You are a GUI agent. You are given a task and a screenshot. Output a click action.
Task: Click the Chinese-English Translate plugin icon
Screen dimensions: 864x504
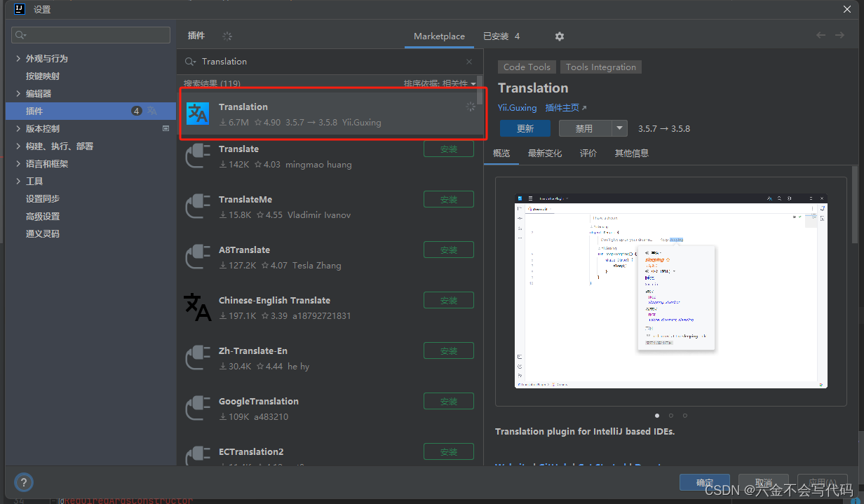click(x=198, y=307)
